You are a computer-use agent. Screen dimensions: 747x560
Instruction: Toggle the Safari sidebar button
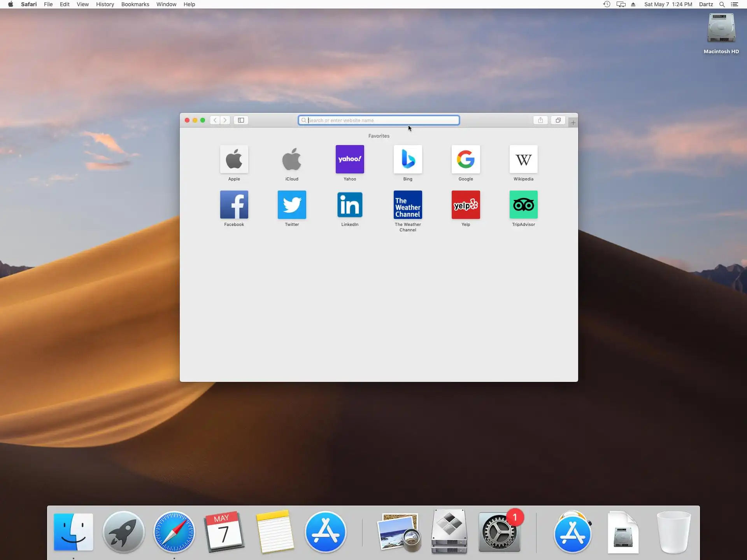pos(241,120)
